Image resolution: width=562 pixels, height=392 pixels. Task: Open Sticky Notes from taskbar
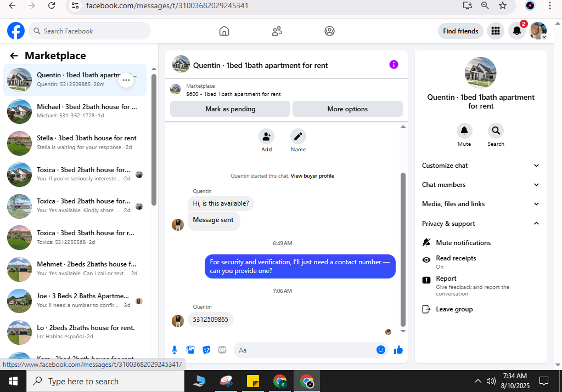point(252,381)
